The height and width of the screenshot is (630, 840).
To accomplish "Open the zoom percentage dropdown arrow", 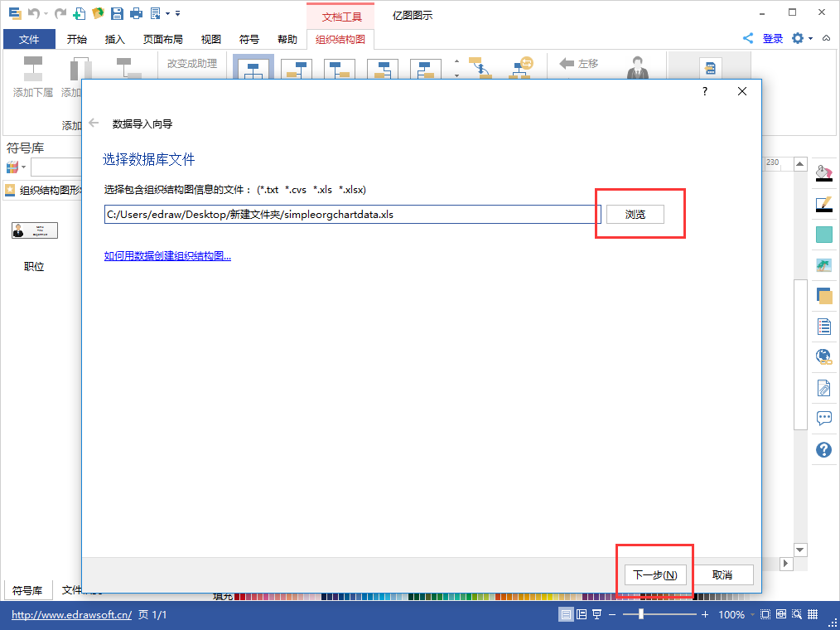I will point(752,615).
